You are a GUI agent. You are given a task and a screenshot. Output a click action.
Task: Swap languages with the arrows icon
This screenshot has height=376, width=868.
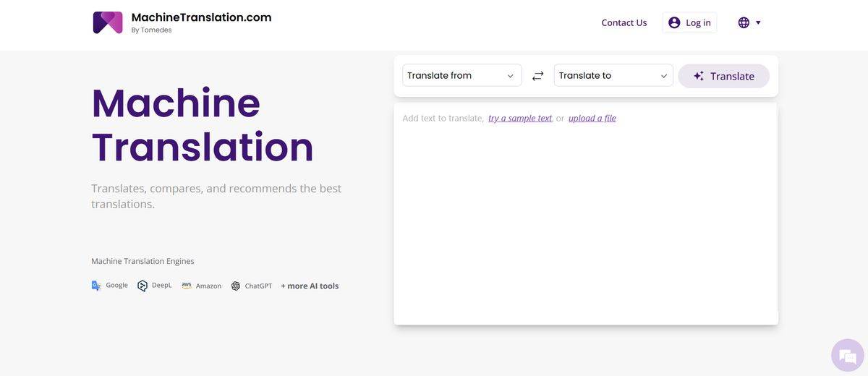tap(537, 76)
